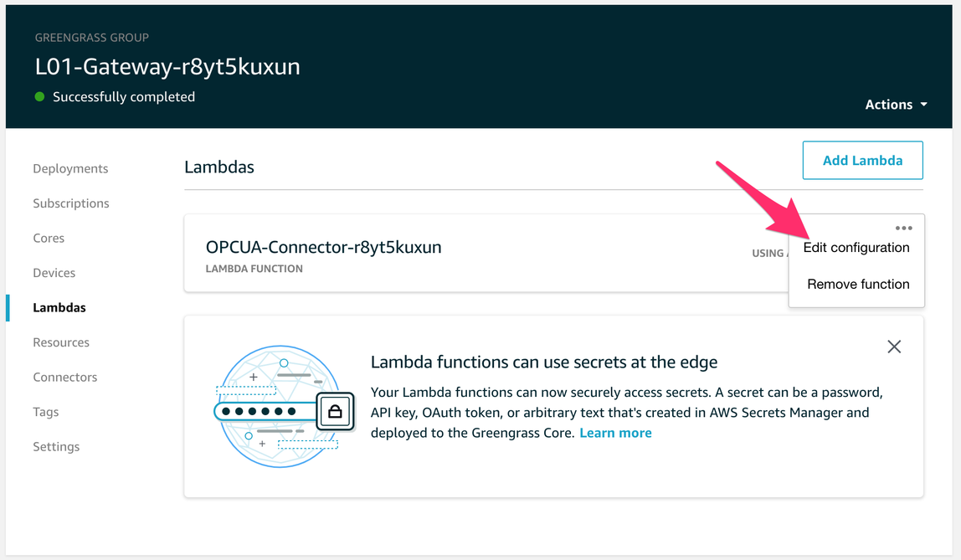The width and height of the screenshot is (961, 560).
Task: Open the Actions dropdown
Action: tap(896, 105)
